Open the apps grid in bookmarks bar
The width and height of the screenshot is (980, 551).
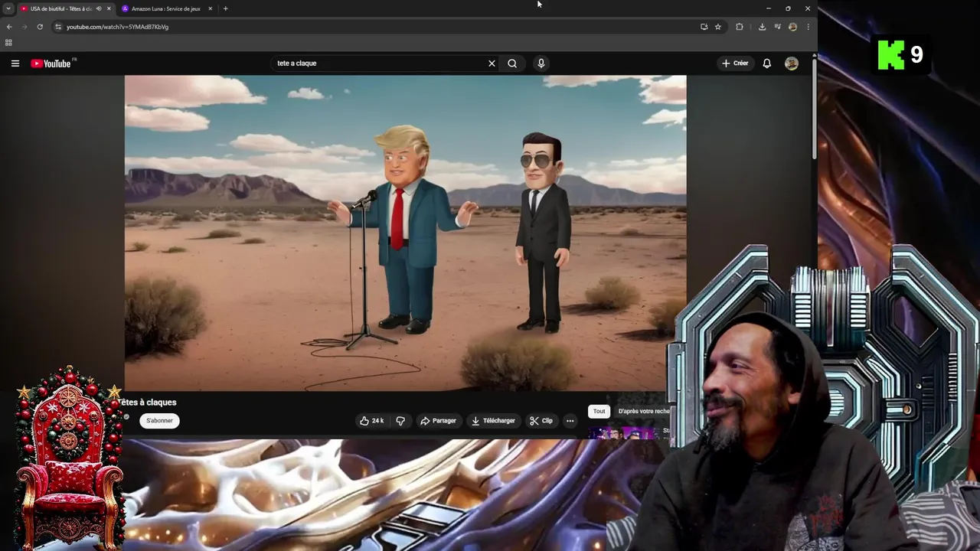8,43
